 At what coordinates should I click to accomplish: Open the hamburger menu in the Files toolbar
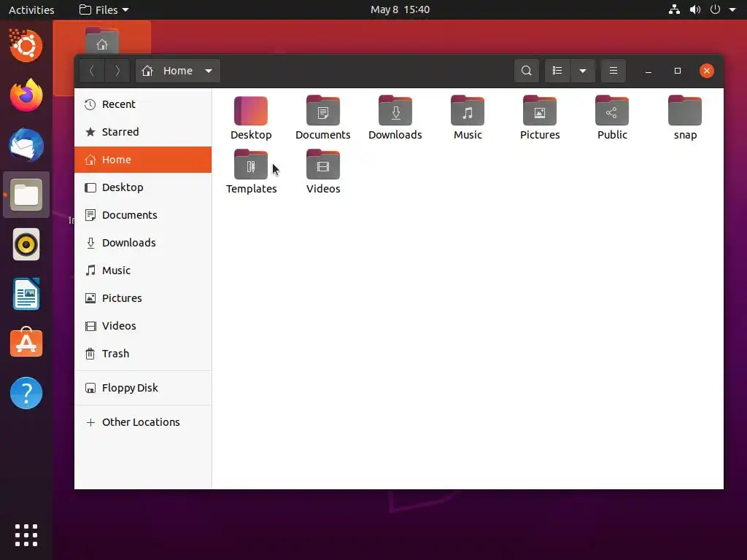[x=613, y=71]
